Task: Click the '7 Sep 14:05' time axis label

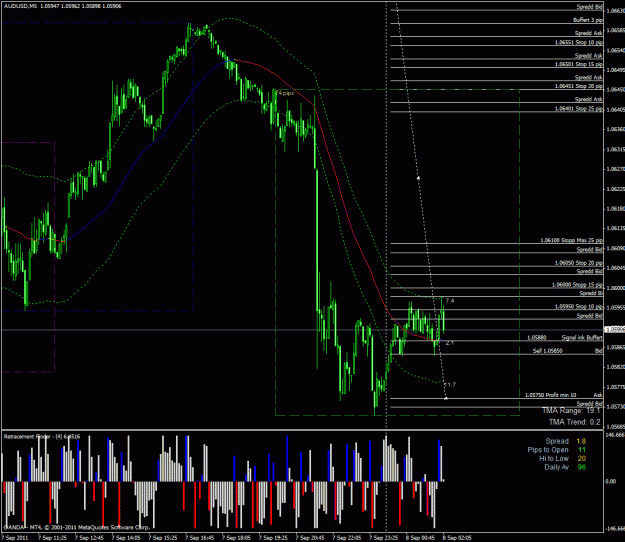Action: tap(126, 538)
